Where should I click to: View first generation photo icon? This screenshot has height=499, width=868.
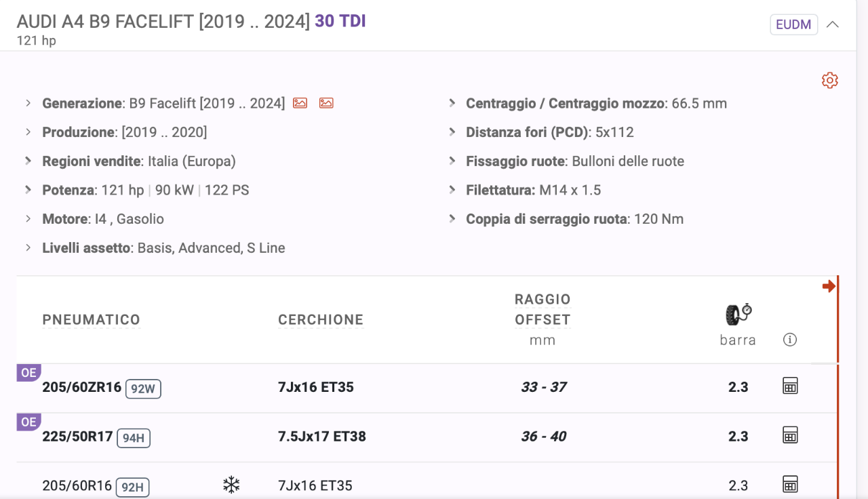(300, 103)
